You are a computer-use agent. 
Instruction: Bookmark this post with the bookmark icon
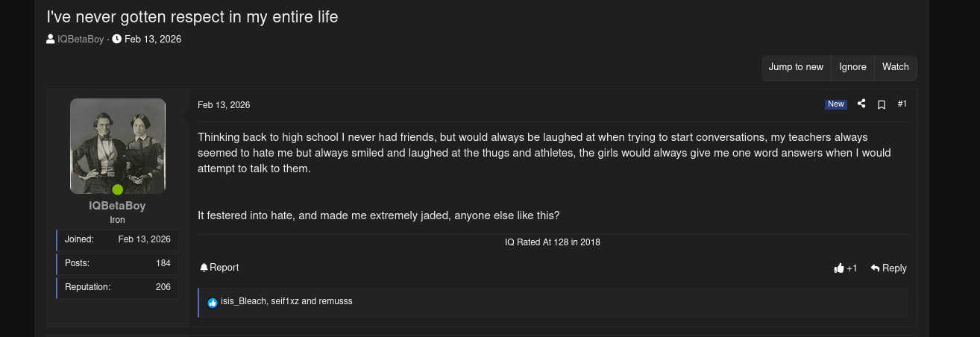point(882,105)
